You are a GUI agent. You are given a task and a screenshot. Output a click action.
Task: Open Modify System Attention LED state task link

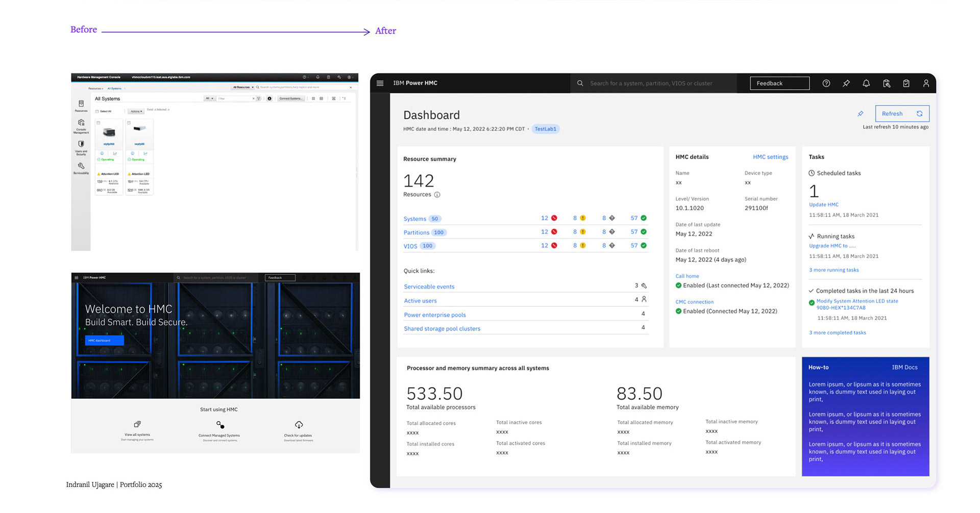point(857,304)
